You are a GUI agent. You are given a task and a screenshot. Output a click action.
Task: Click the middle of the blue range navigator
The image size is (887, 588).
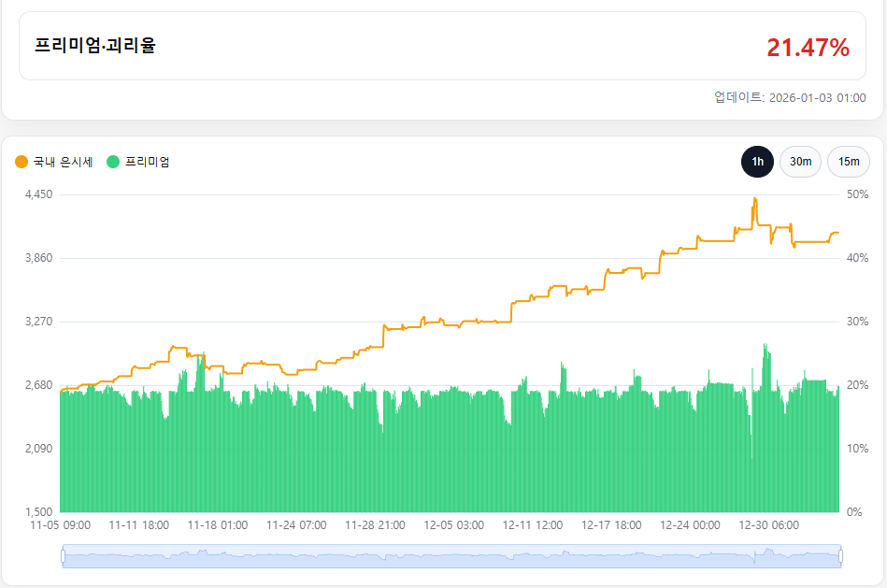tap(451, 556)
